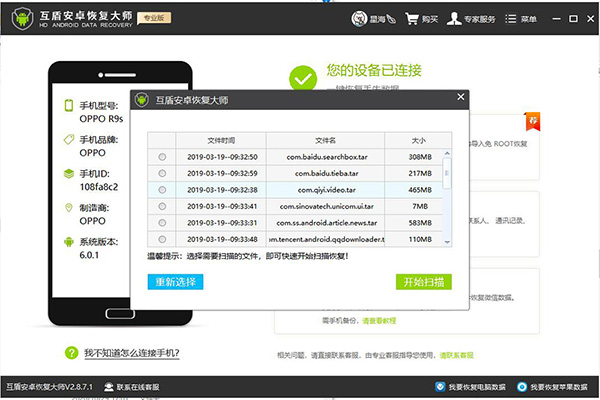Screen dimensions: 600x400
Task: Click the green connected checkmark icon
Action: click(303, 79)
